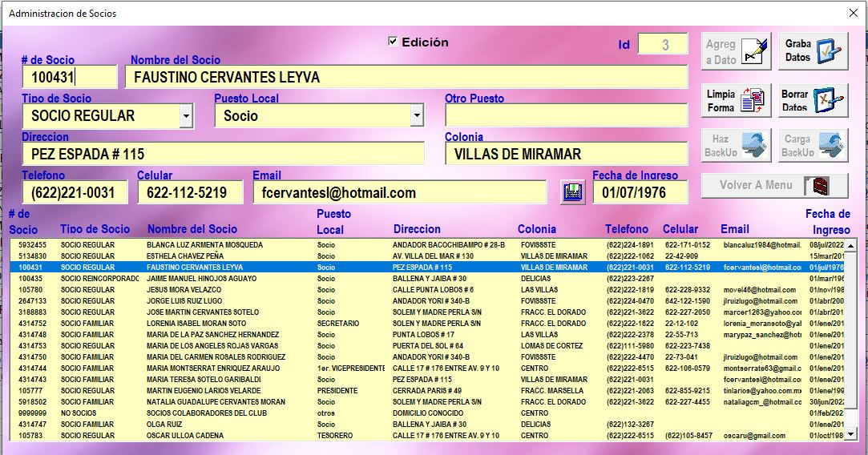Select row NATALIA GUADALUPE CERVANTES MORAN
The height and width of the screenshot is (455, 868).
[x=427, y=402]
